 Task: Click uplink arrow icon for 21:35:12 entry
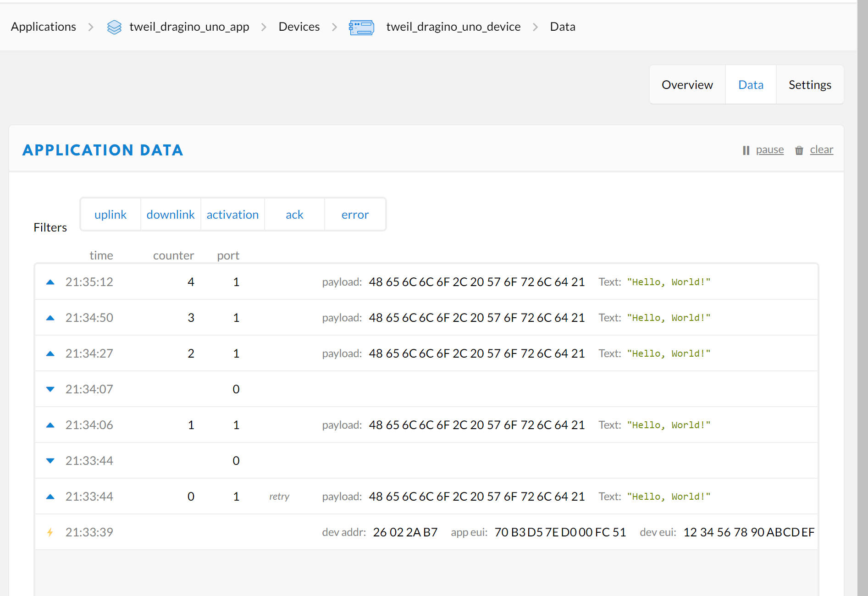click(50, 282)
